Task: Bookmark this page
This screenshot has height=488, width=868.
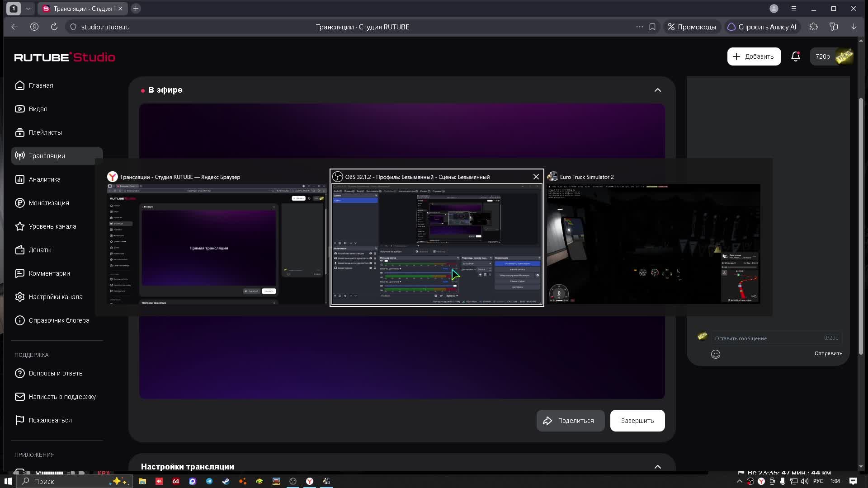Action: [x=652, y=27]
